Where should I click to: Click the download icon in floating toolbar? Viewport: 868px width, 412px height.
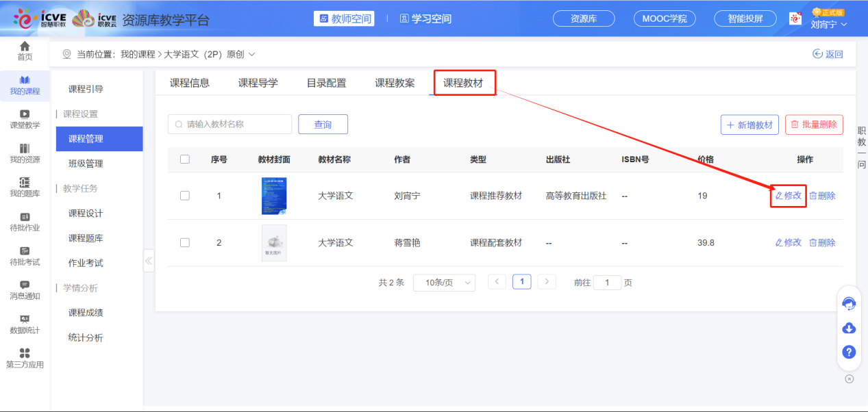[x=848, y=328]
